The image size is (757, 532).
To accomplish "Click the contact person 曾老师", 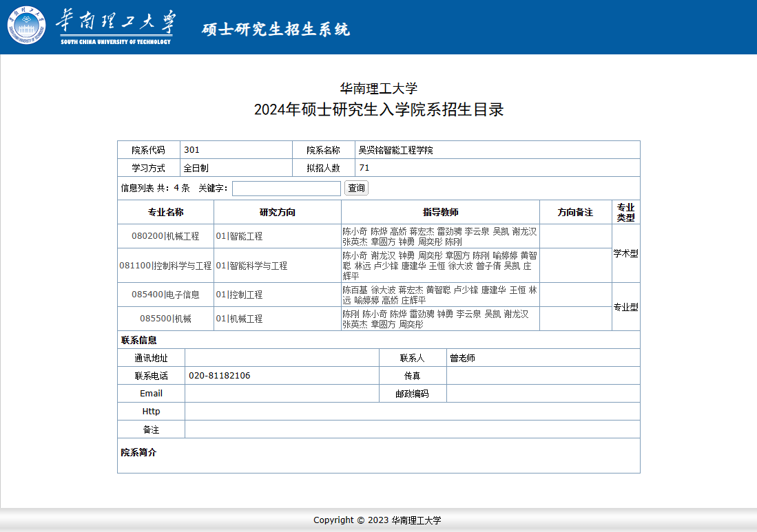I will pyautogui.click(x=462, y=358).
